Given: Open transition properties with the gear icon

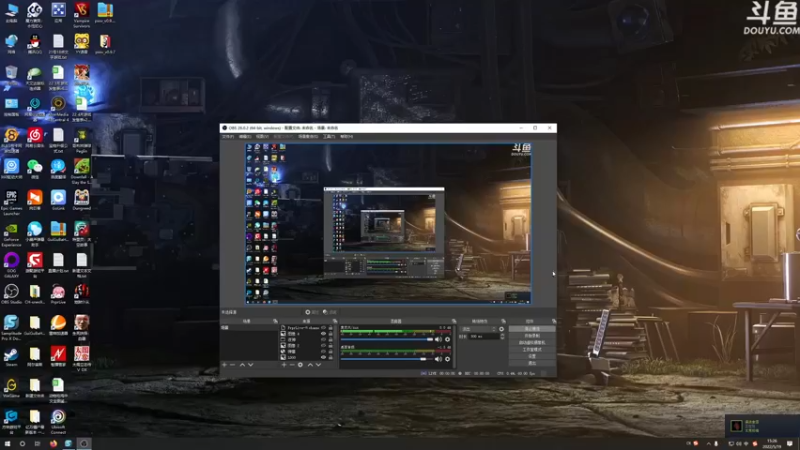Looking at the screenshot, I should click(501, 329).
